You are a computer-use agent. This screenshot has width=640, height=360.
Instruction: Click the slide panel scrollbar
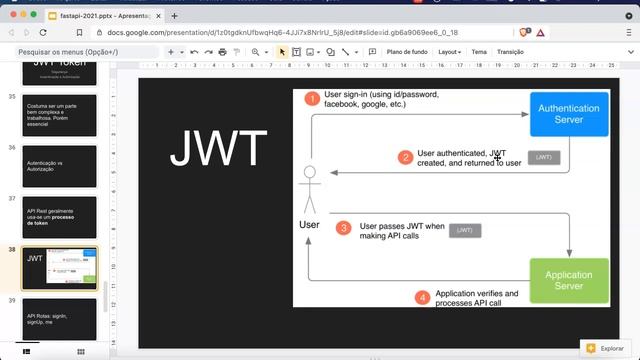[105, 297]
